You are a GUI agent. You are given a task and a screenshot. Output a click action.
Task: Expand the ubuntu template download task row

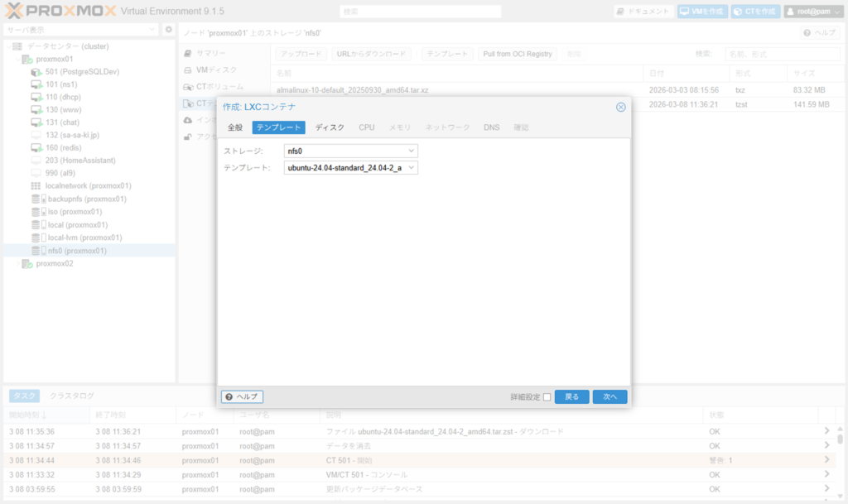826,431
